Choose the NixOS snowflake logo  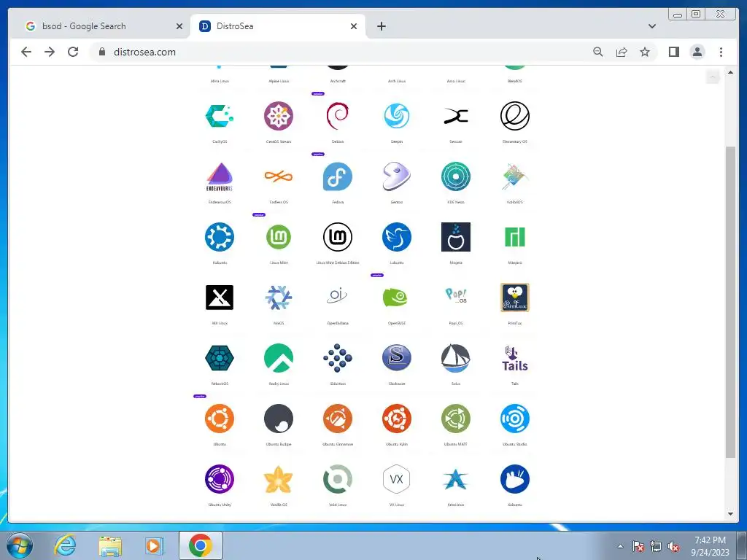click(x=279, y=297)
